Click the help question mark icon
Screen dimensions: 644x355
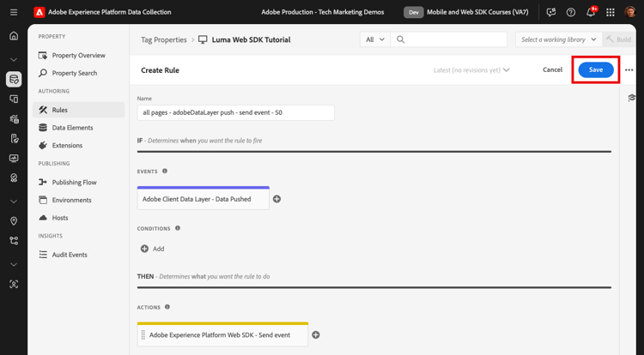pos(571,12)
